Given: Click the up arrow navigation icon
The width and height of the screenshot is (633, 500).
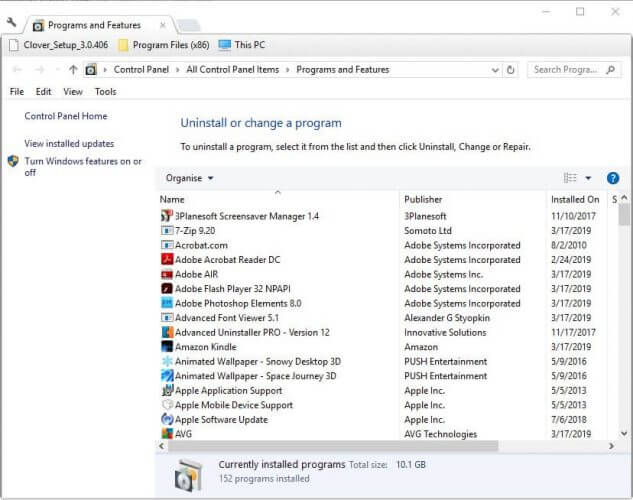Looking at the screenshot, I should point(73,70).
